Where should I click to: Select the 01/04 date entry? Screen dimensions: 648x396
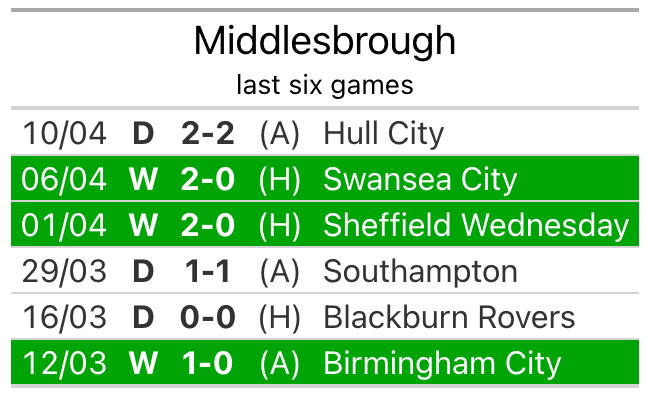(x=64, y=225)
